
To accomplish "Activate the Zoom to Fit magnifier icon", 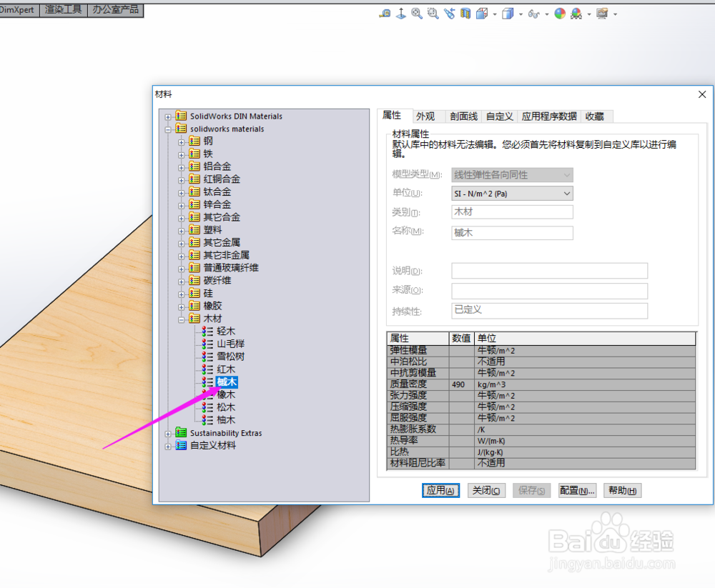I will [x=417, y=13].
